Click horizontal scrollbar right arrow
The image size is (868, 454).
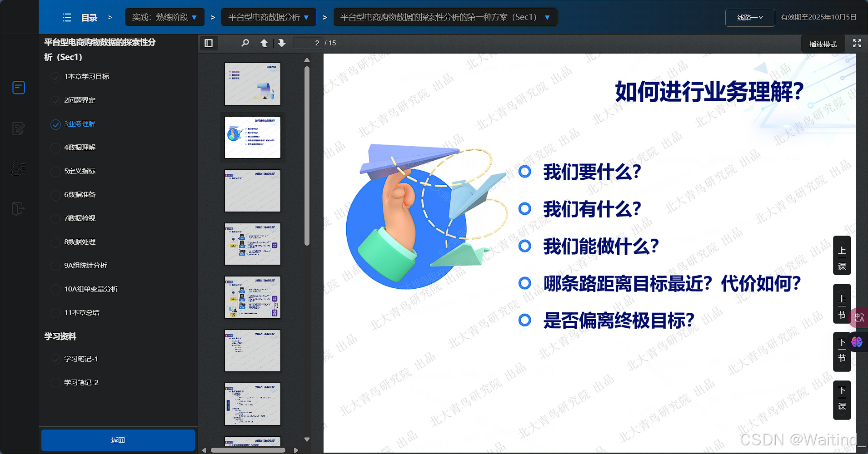[296, 450]
